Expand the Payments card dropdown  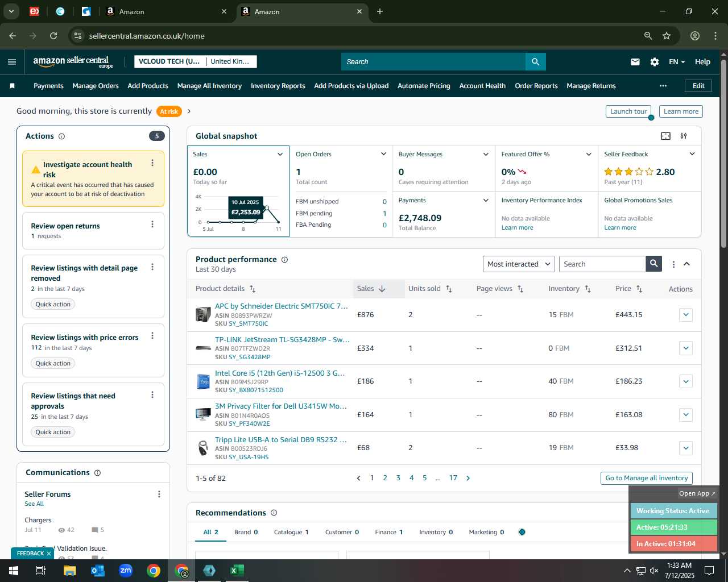coord(486,201)
